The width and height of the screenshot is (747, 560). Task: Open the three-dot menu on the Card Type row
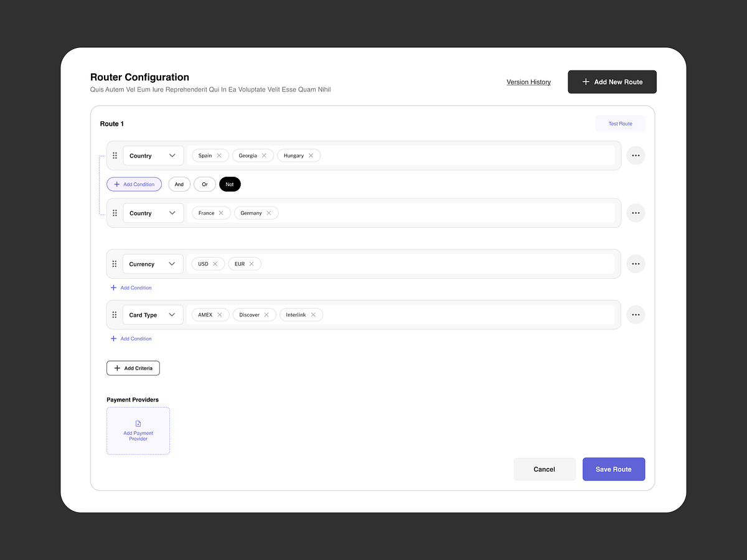(x=636, y=314)
